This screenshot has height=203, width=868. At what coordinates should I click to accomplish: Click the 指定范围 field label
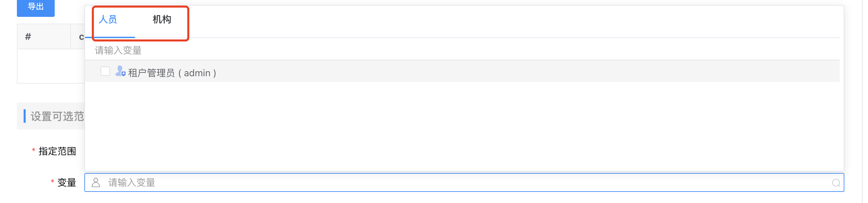click(57, 151)
